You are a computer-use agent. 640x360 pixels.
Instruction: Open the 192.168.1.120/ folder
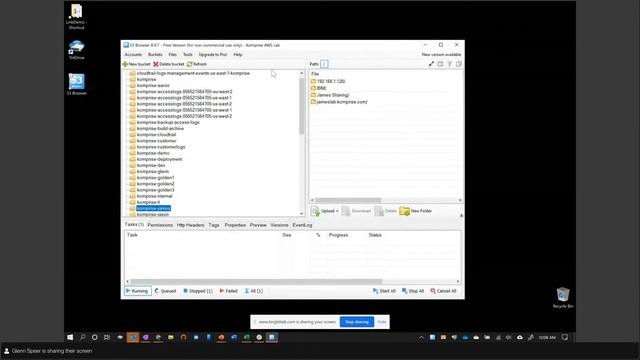tap(328, 81)
